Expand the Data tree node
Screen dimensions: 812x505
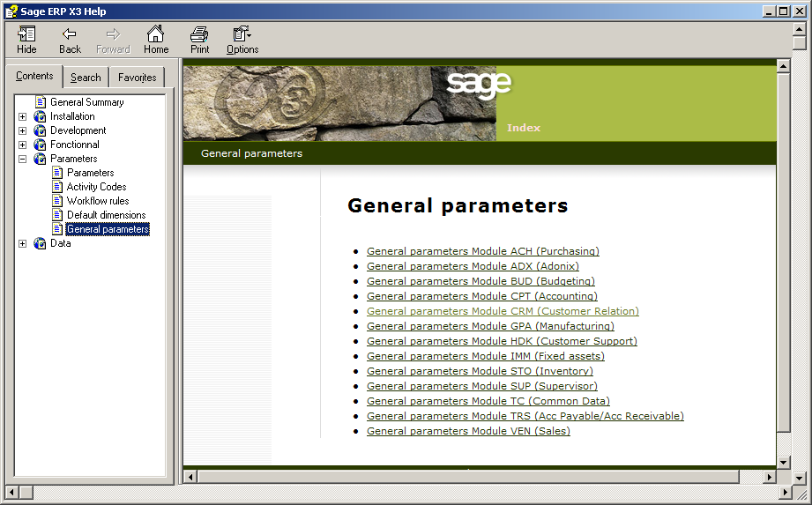point(23,243)
